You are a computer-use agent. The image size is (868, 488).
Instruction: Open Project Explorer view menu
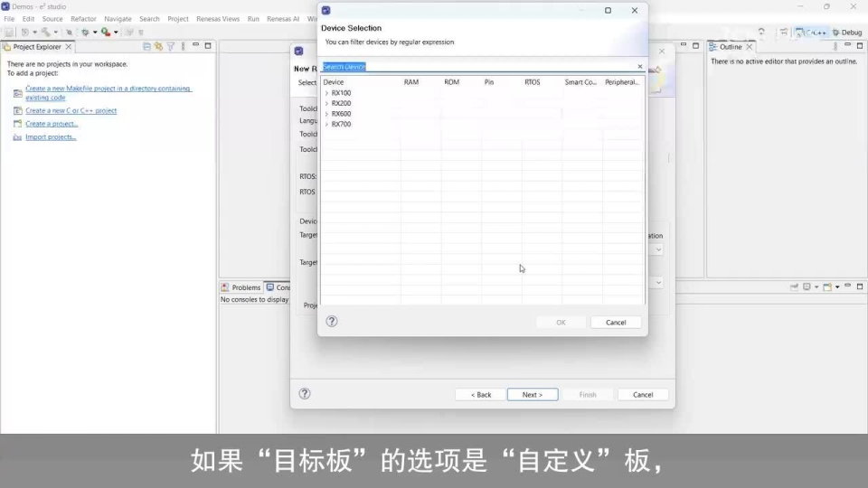point(184,46)
